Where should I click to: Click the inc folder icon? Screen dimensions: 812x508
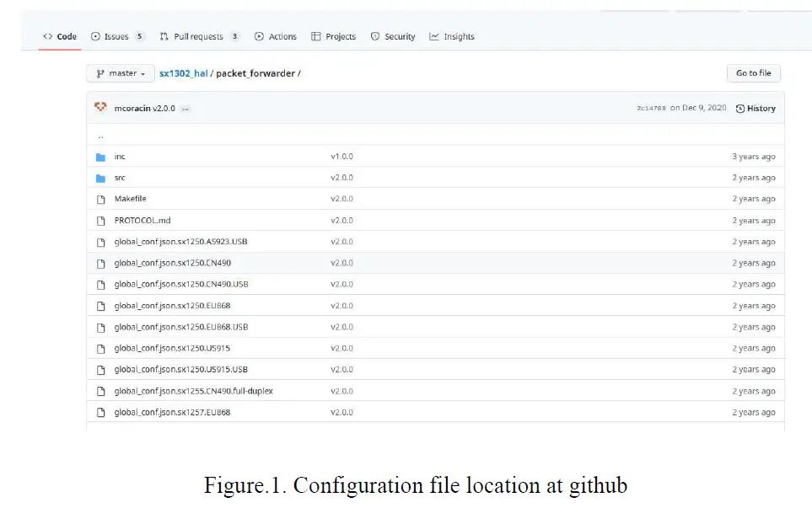[x=100, y=157]
